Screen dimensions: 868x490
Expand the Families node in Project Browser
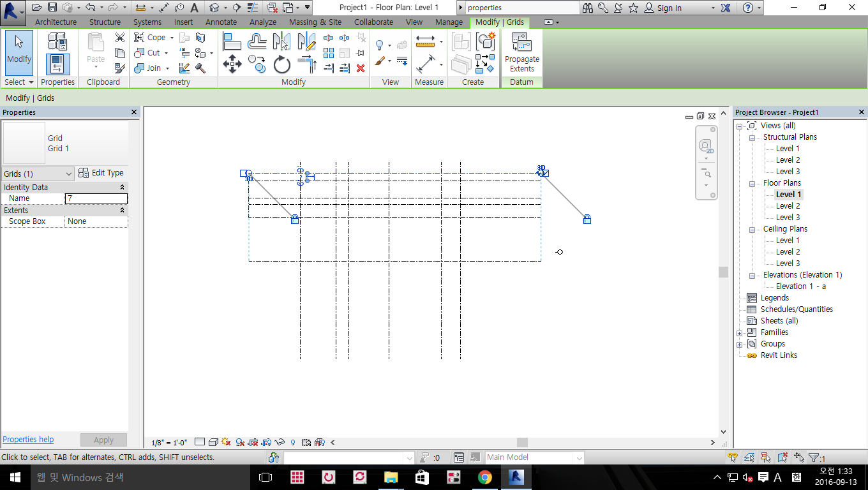click(x=740, y=333)
